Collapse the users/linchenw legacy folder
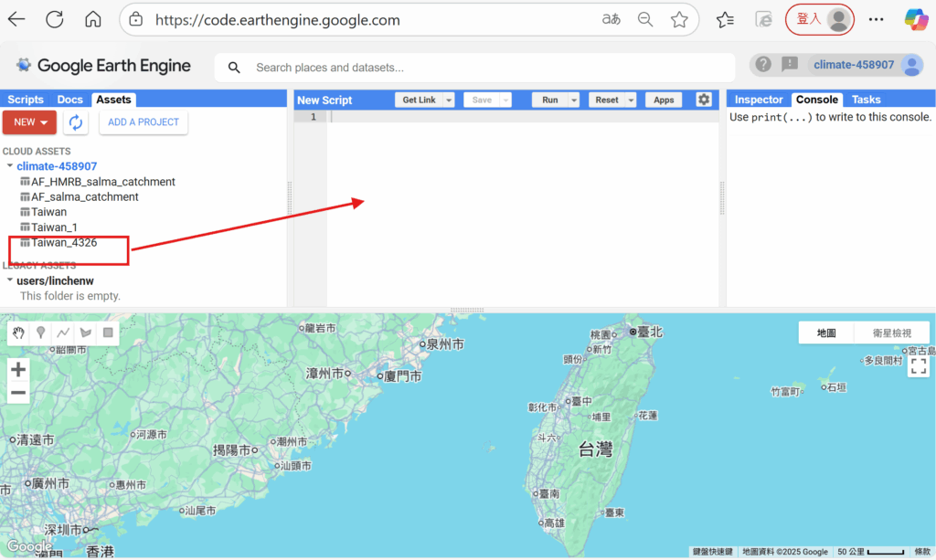The image size is (936, 560). coord(9,280)
